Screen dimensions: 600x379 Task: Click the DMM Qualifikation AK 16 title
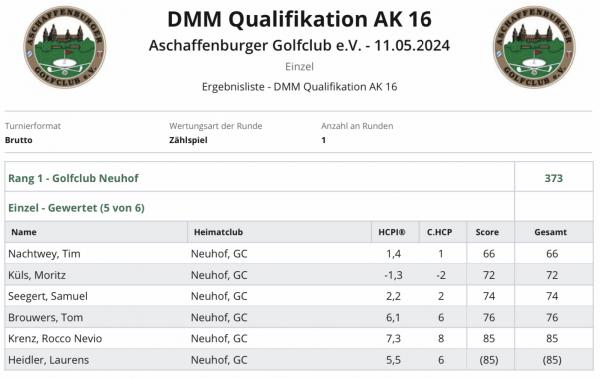point(299,19)
